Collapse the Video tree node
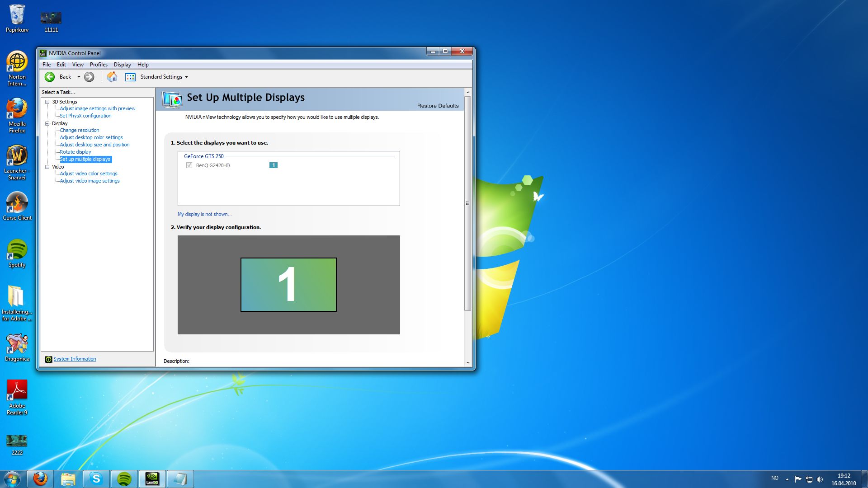 tap(47, 167)
